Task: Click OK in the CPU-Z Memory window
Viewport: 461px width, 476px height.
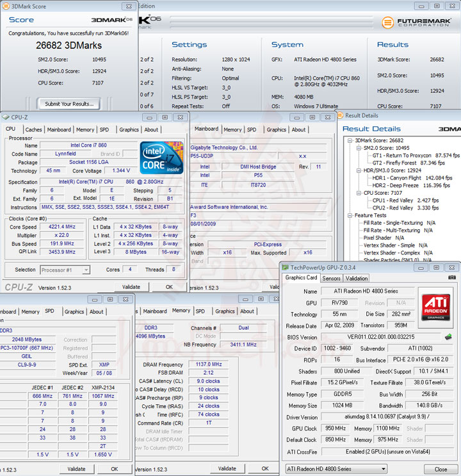Action: coord(265,469)
